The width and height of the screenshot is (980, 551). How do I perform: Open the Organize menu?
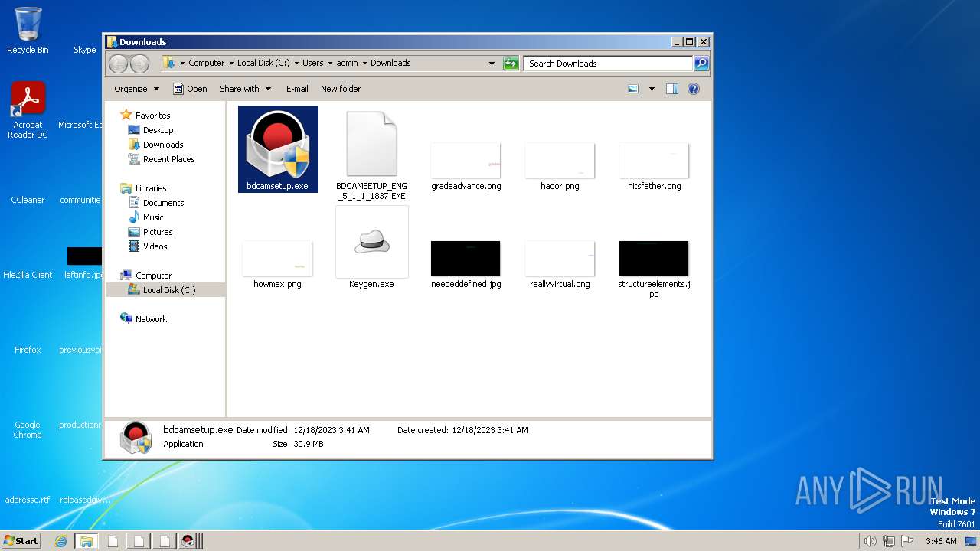tap(136, 89)
